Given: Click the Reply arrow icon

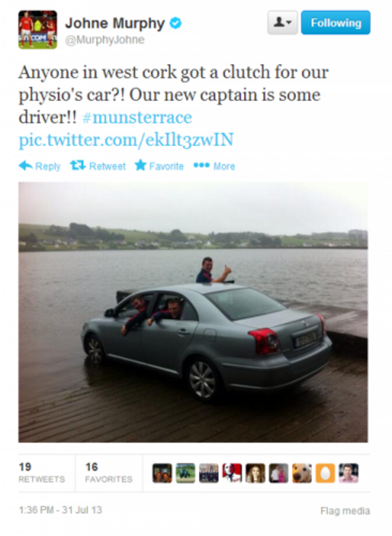Looking at the screenshot, I should (25, 166).
